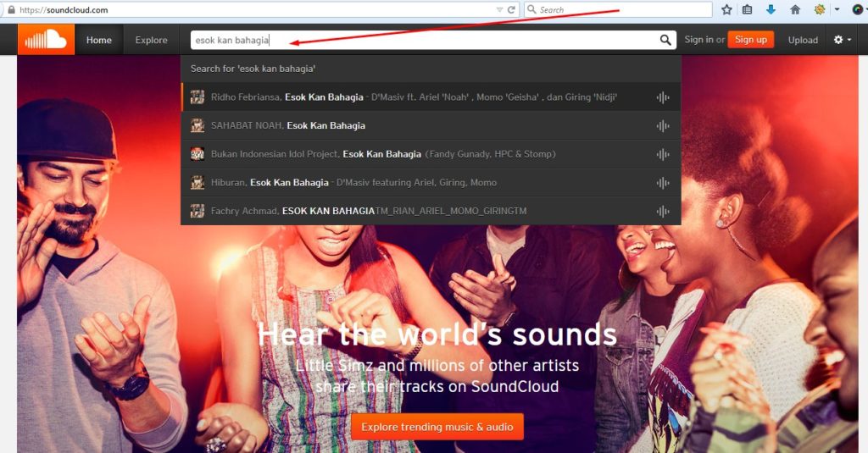Open the settings gear dropdown
The image size is (868, 453).
coord(843,40)
